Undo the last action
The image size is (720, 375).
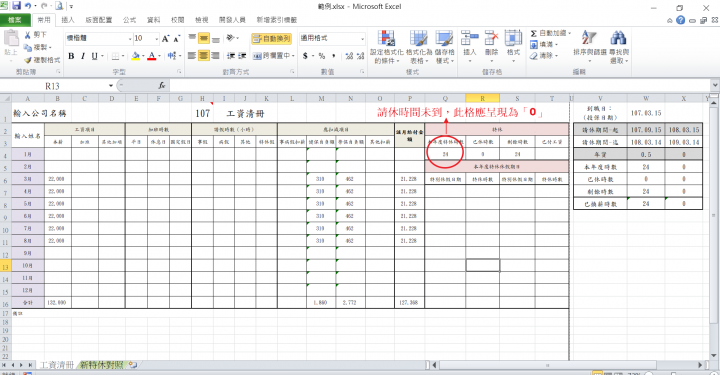point(28,6)
